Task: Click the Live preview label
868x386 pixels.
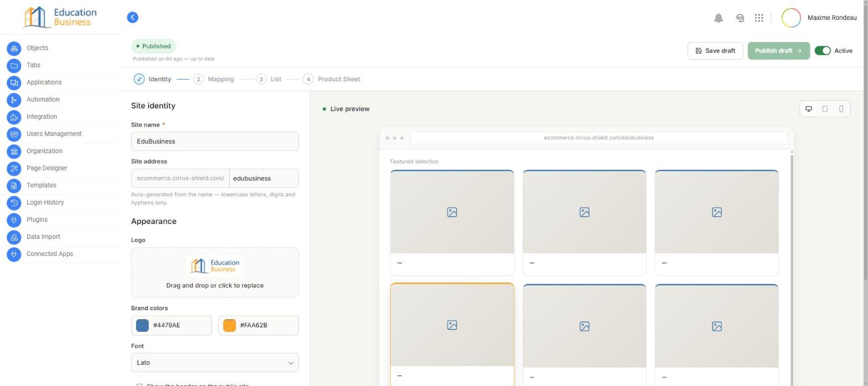Action: pyautogui.click(x=350, y=109)
